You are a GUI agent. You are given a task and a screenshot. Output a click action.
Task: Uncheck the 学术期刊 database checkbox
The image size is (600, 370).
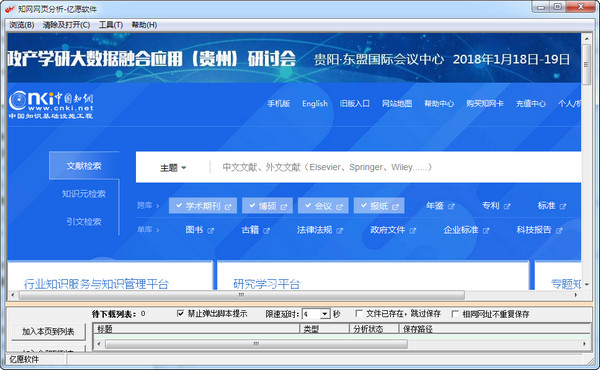179,205
